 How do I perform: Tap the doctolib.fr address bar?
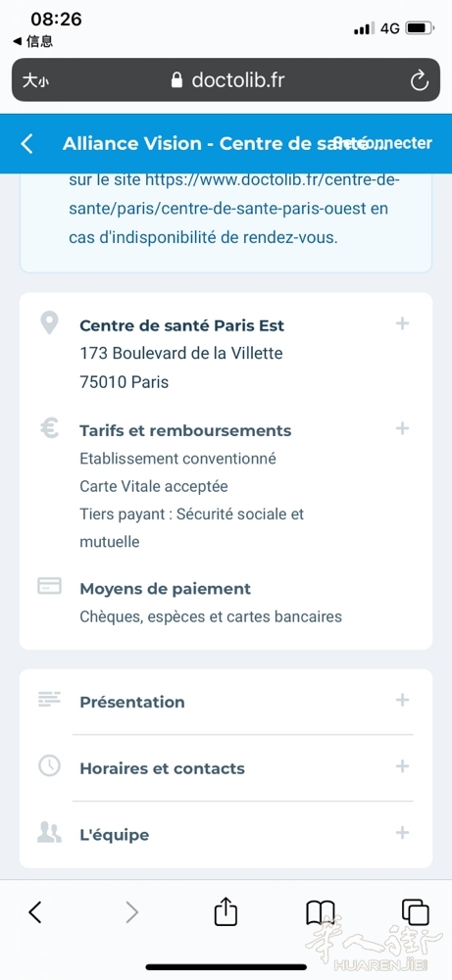226,80
